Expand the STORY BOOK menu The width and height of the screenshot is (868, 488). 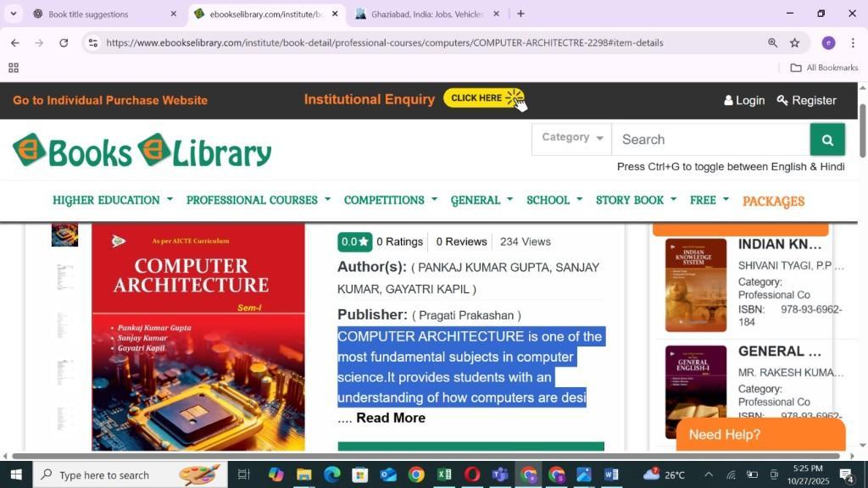(636, 200)
